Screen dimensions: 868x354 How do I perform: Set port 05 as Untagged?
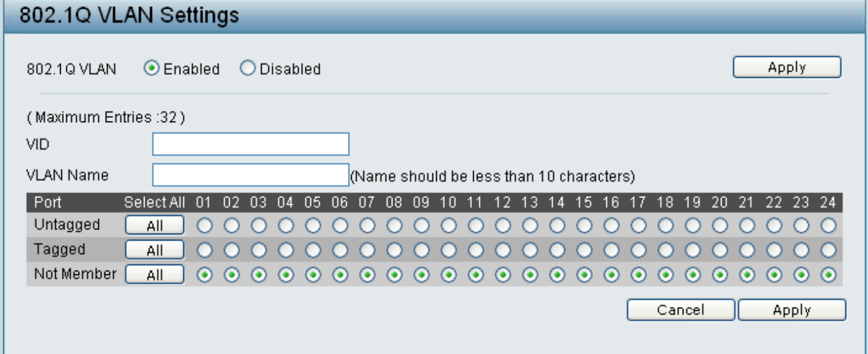pyautogui.click(x=312, y=225)
